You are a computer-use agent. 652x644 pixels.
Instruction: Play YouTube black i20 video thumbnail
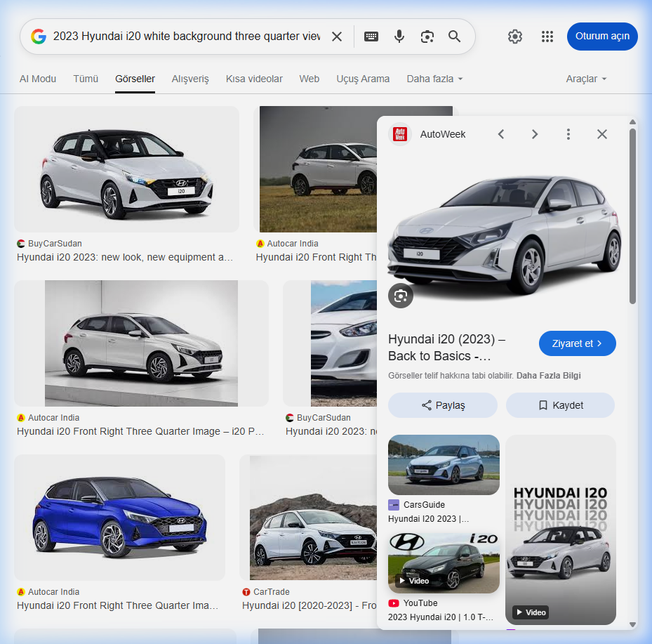pos(444,563)
